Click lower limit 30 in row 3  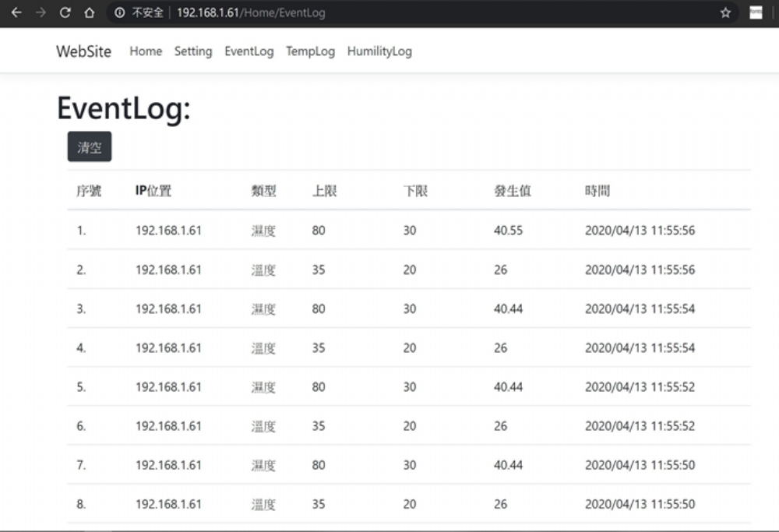(x=410, y=308)
